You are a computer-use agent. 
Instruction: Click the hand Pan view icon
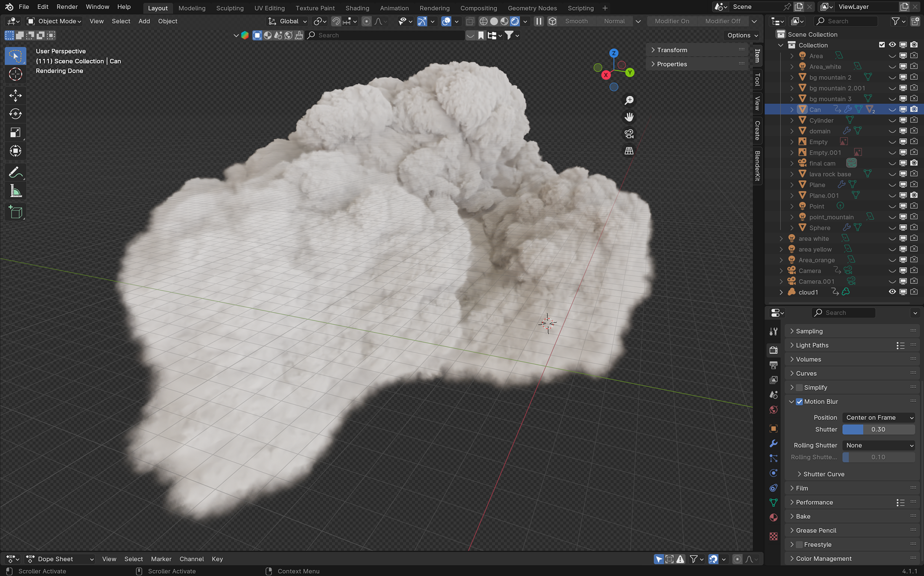629,117
